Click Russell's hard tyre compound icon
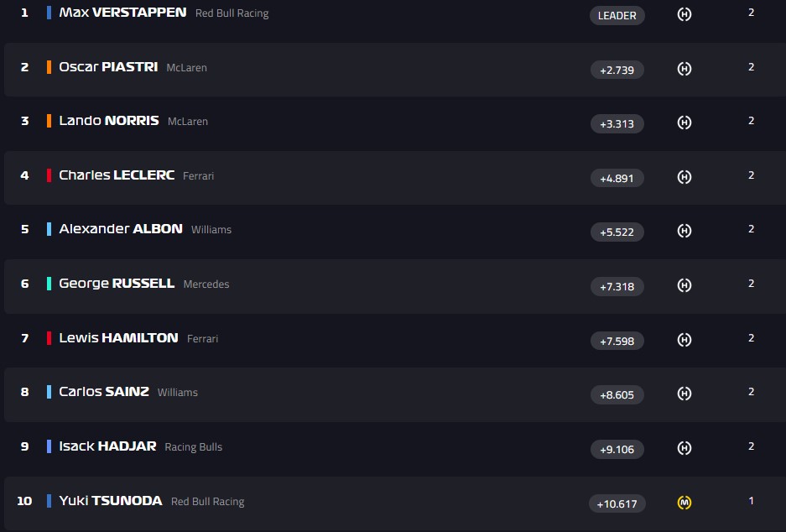This screenshot has width=786, height=532. pyautogui.click(x=684, y=285)
